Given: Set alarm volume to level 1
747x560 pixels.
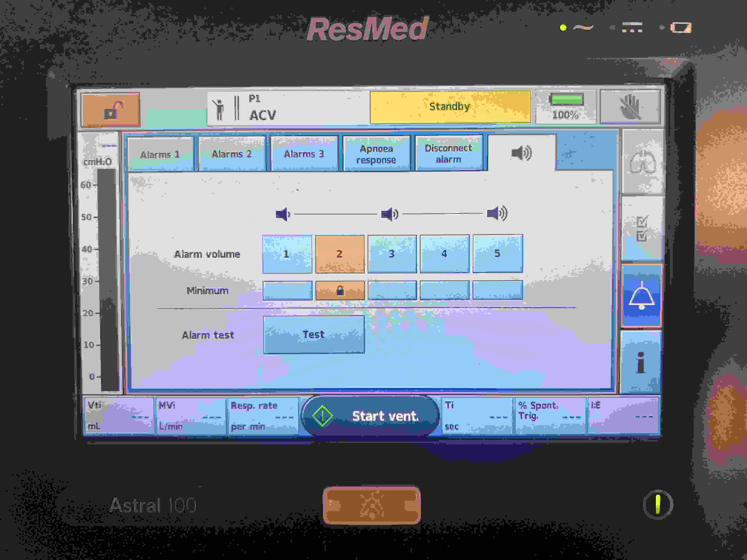Looking at the screenshot, I should 287,254.
